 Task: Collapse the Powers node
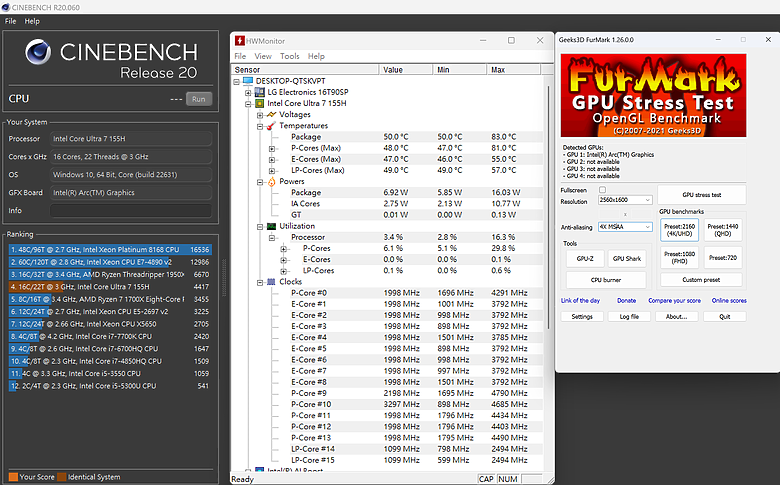point(260,182)
